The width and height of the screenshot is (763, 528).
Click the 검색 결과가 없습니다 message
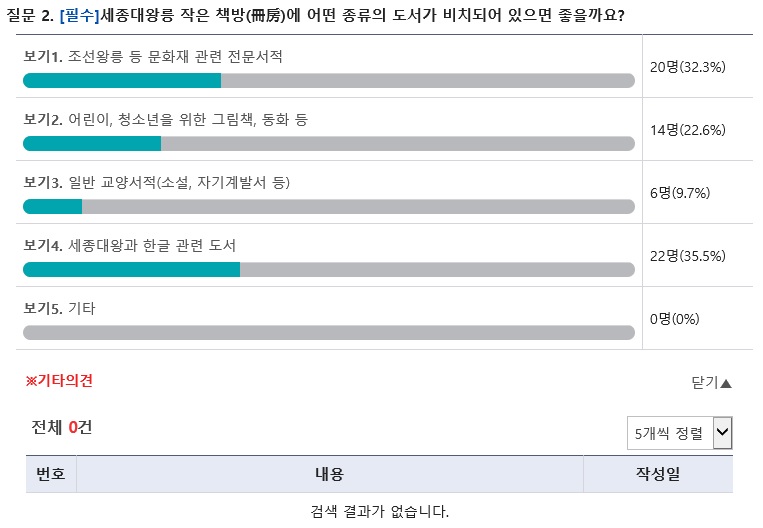pyautogui.click(x=380, y=511)
